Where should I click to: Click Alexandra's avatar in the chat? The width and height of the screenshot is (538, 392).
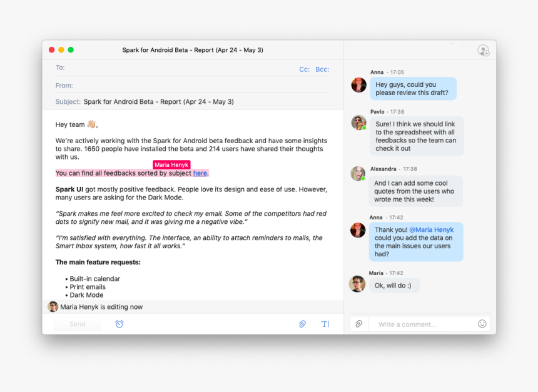[x=358, y=174]
